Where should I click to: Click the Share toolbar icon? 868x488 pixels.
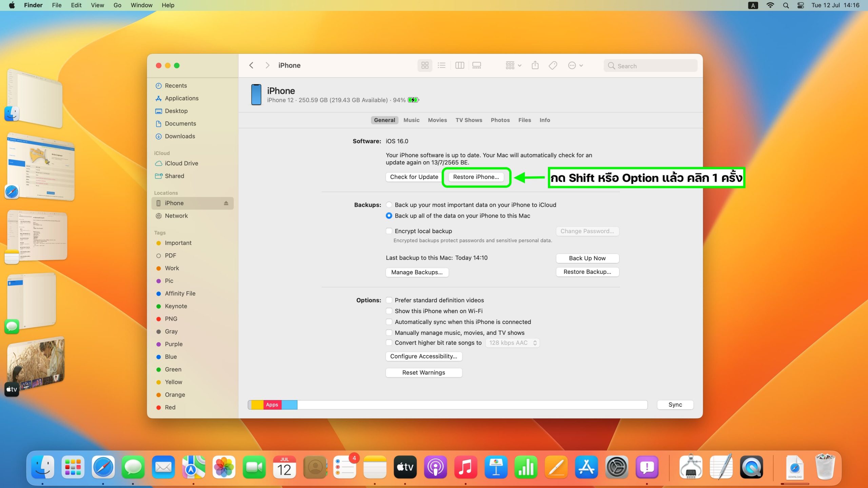point(535,65)
